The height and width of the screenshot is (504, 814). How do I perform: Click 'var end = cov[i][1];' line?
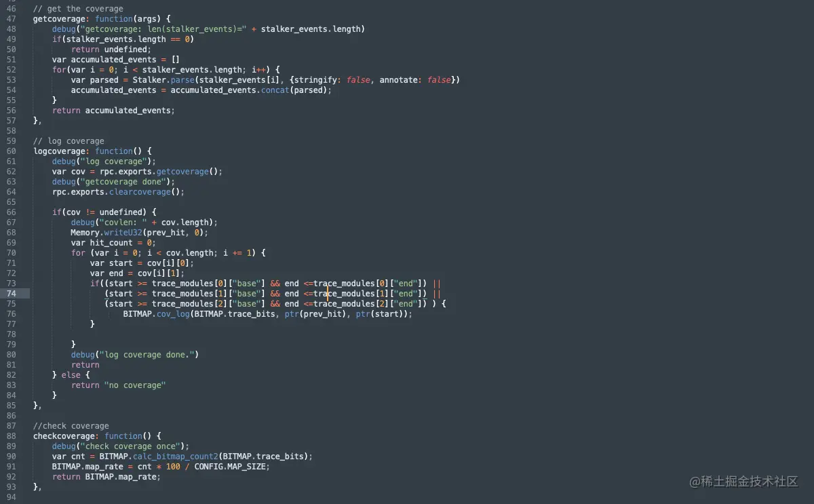(137, 273)
